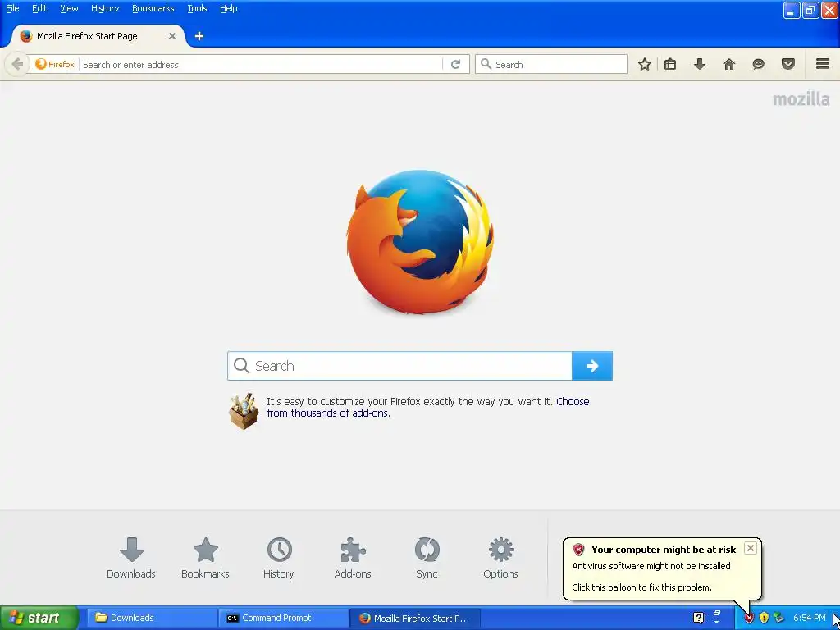Click the mozilla wordmark at top right
This screenshot has height=630, width=840.
point(801,99)
